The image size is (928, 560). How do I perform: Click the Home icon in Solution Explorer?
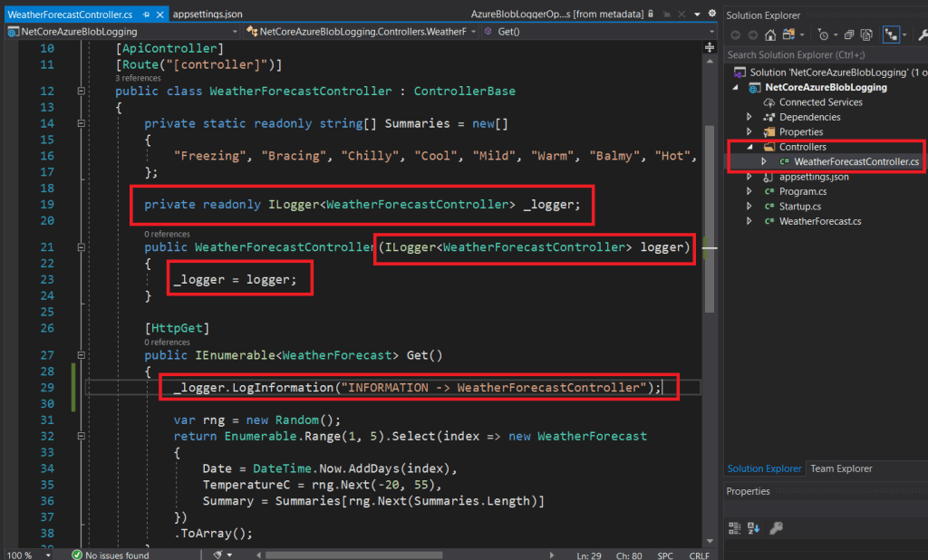click(x=769, y=34)
